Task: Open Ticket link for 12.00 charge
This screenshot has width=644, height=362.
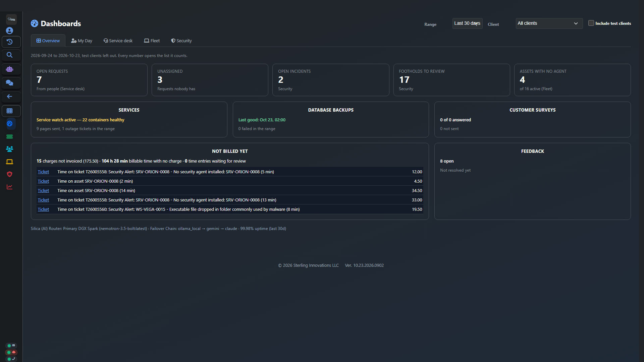Action: pyautogui.click(x=43, y=172)
